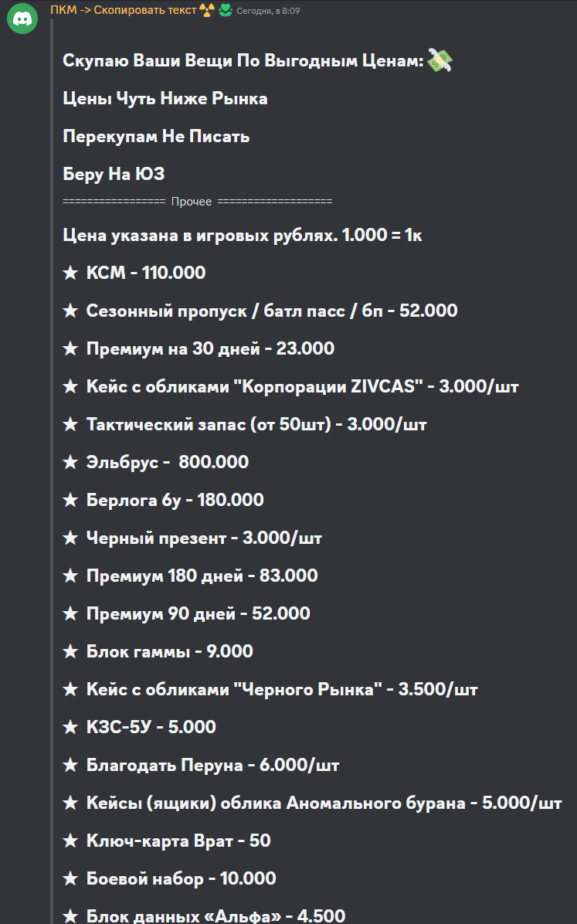Click the radioactive emoji beside the username
Screen dimensions: 577x924
(x=207, y=10)
